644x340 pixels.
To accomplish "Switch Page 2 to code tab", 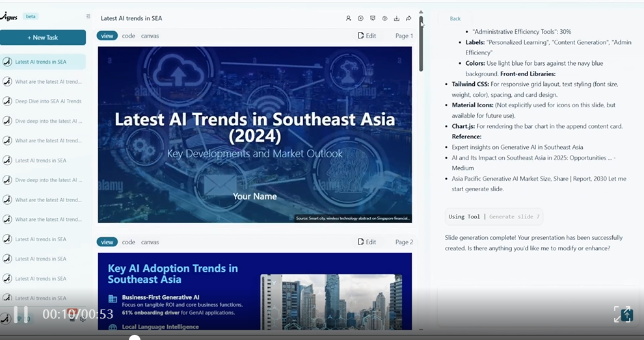I will pyautogui.click(x=129, y=242).
